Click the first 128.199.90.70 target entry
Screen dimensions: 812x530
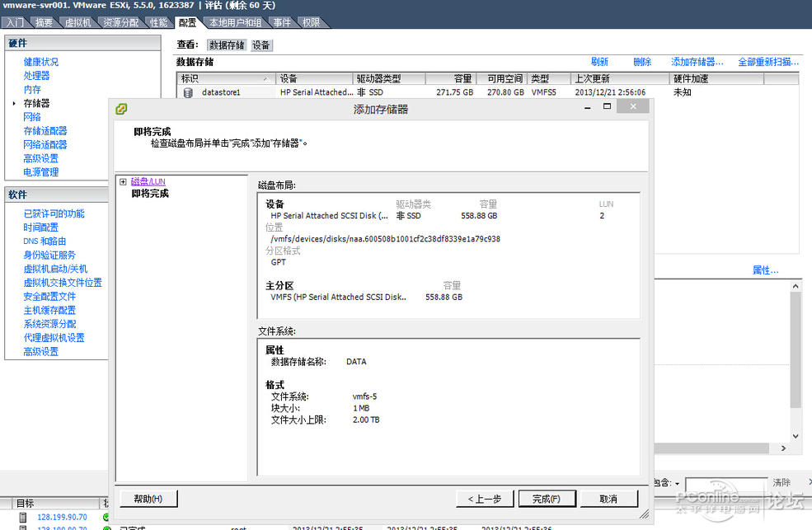[62, 517]
